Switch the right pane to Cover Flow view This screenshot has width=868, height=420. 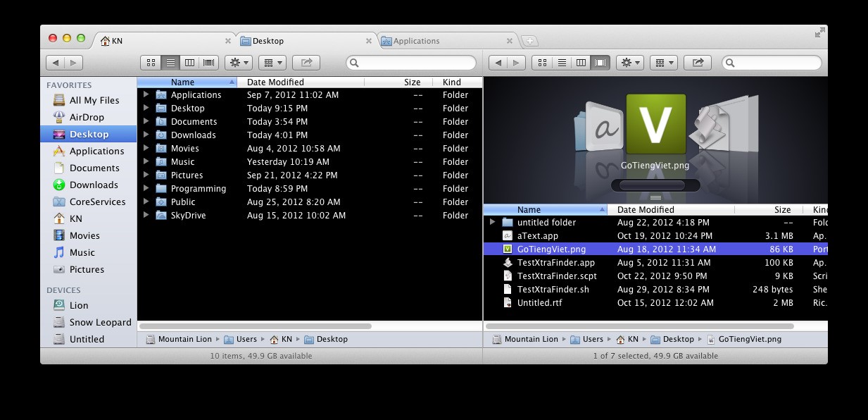click(600, 62)
